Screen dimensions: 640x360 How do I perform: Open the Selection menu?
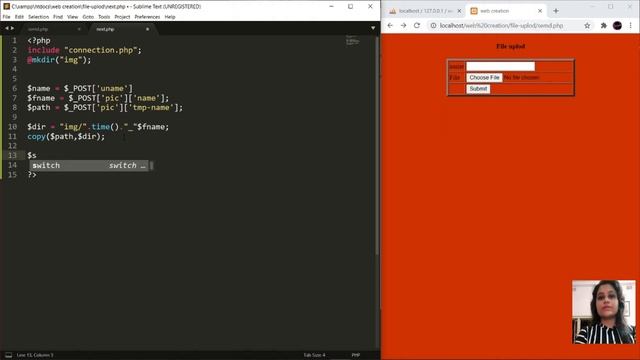click(38, 17)
